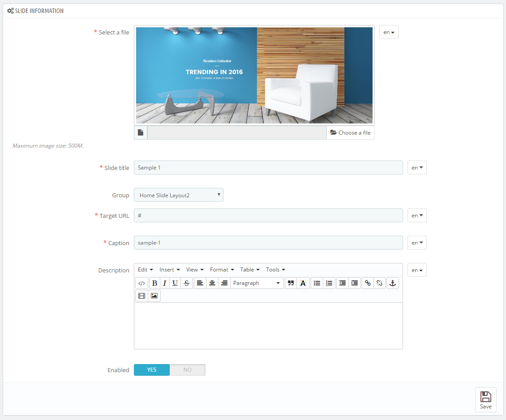
Task: Click into the Target URL field
Action: point(269,215)
